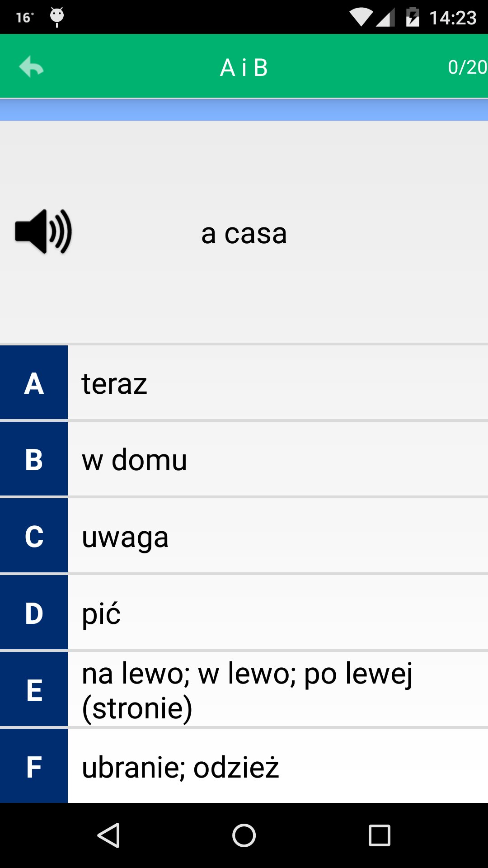
Task: Play audio with the speaker icon
Action: pyautogui.click(x=43, y=231)
